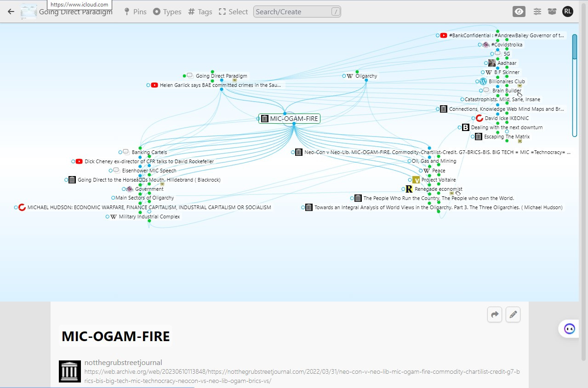
Task: Click the pencil edit button
Action: tap(513, 315)
